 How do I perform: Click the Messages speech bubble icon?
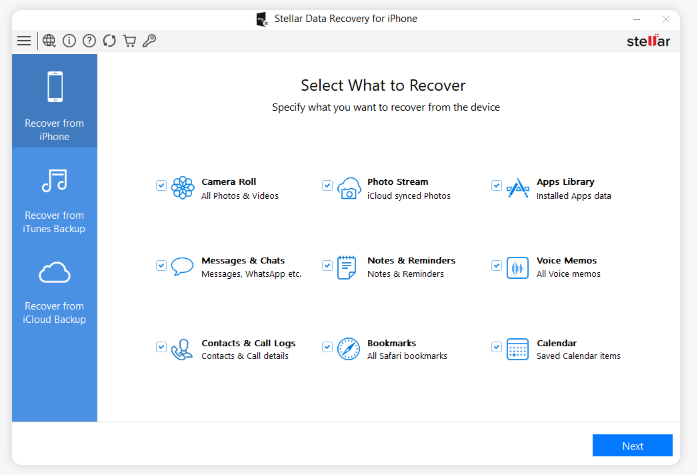point(182,266)
